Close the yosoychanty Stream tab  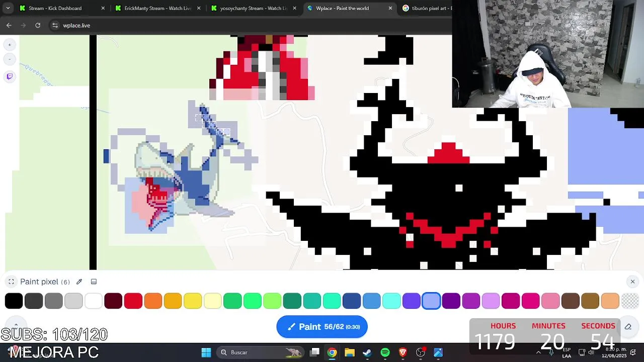tap(294, 8)
